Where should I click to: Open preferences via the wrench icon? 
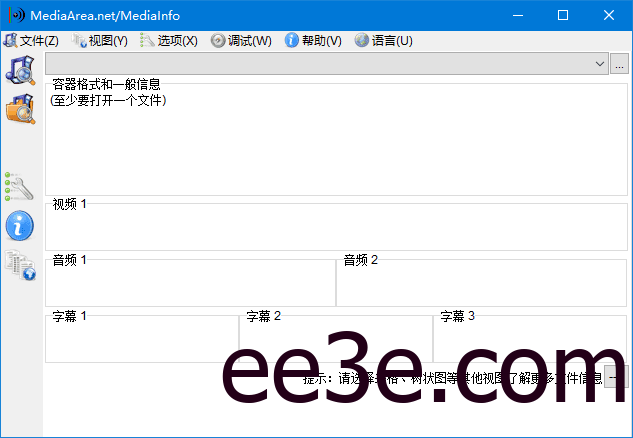(x=19, y=187)
